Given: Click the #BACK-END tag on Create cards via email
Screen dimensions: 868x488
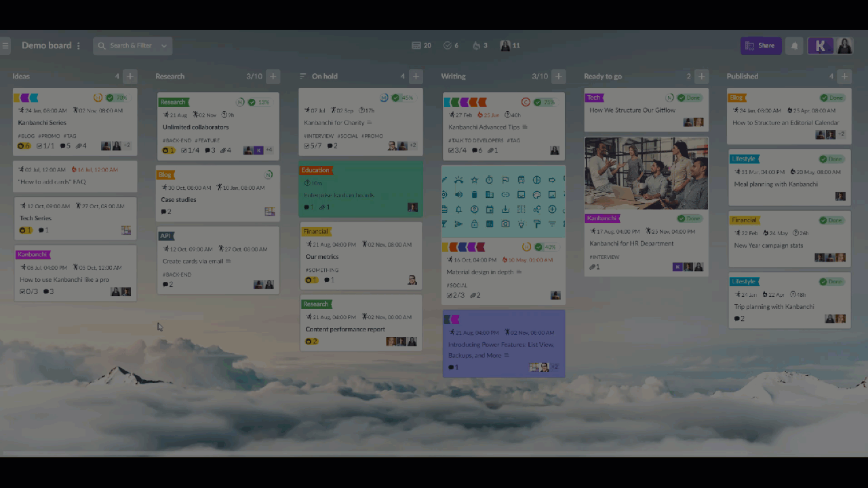Looking at the screenshot, I should click(177, 274).
